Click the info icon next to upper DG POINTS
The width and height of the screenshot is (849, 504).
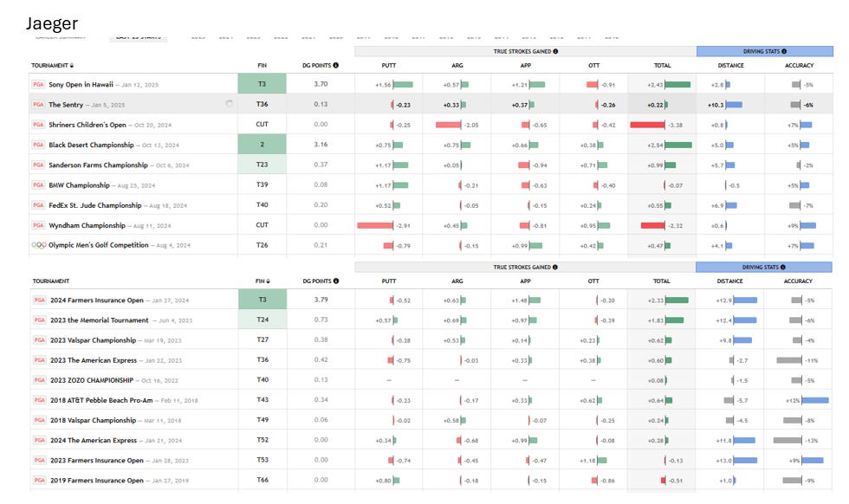(336, 65)
